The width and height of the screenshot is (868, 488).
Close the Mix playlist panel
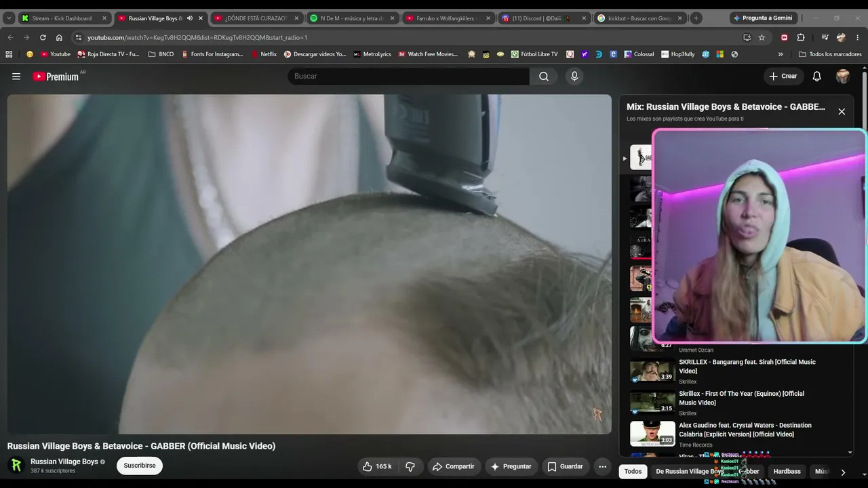842,112
